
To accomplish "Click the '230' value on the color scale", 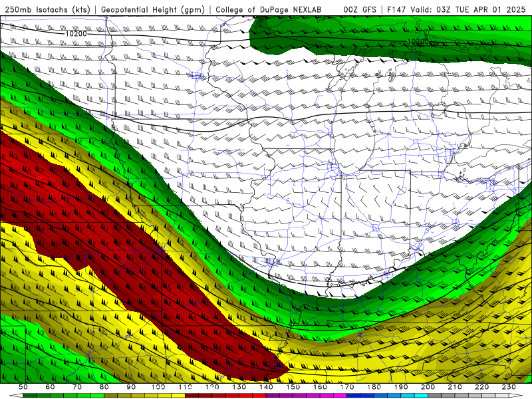I will [509, 387].
